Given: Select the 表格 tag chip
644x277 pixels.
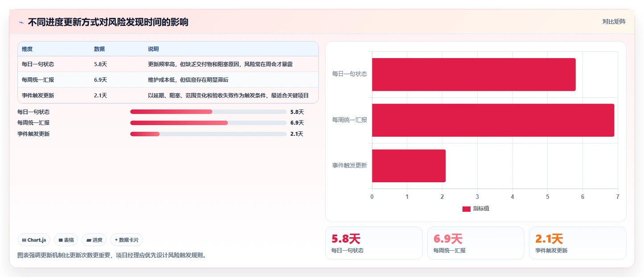Looking at the screenshot, I should tap(66, 240).
